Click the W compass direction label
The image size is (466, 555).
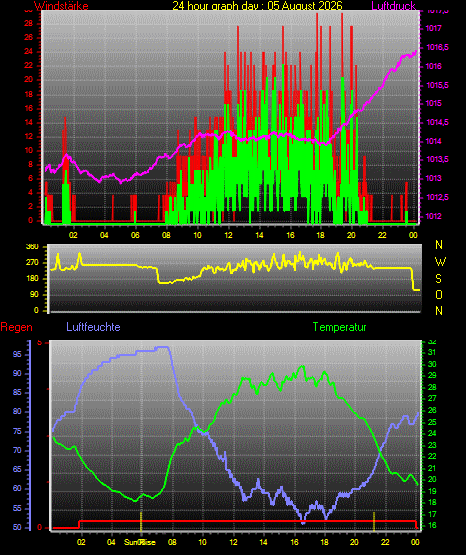click(x=440, y=262)
